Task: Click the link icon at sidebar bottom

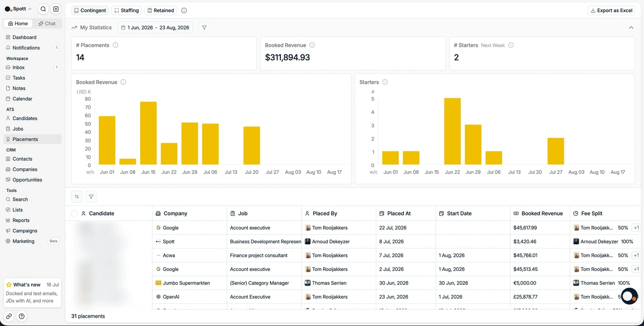Action: 9,317
